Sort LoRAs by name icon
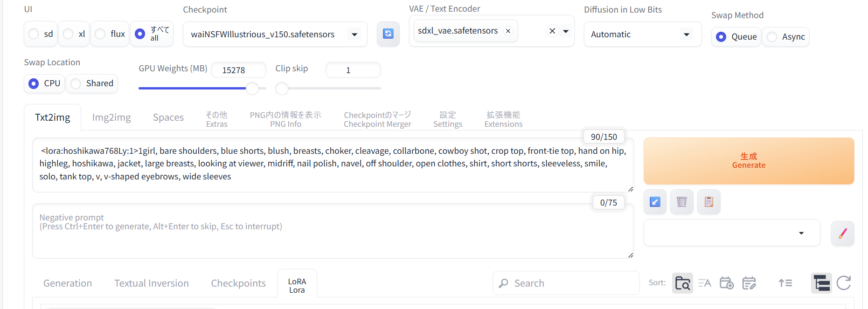 (704, 283)
